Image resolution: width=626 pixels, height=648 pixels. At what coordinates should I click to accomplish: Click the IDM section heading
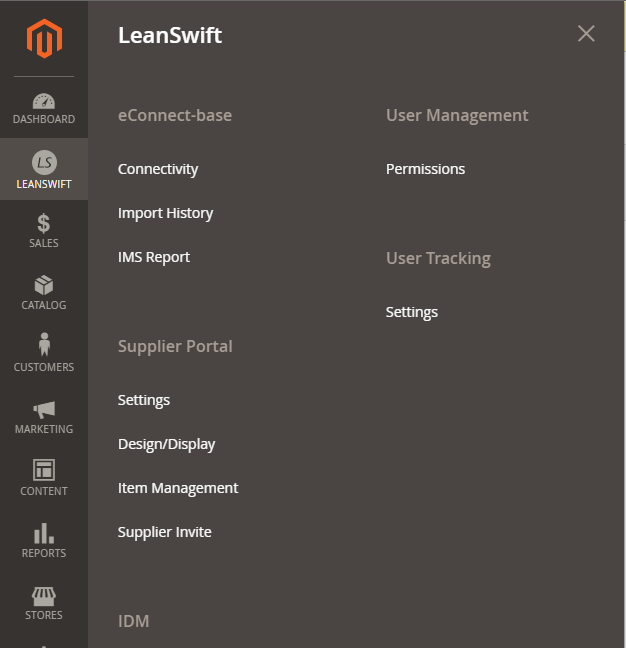(x=133, y=621)
